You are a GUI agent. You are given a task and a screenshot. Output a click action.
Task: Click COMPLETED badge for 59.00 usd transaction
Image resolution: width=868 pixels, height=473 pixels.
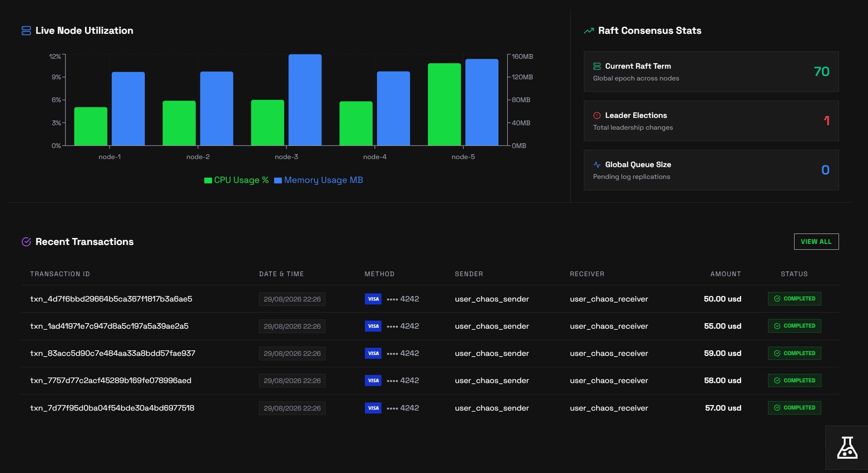pos(795,353)
